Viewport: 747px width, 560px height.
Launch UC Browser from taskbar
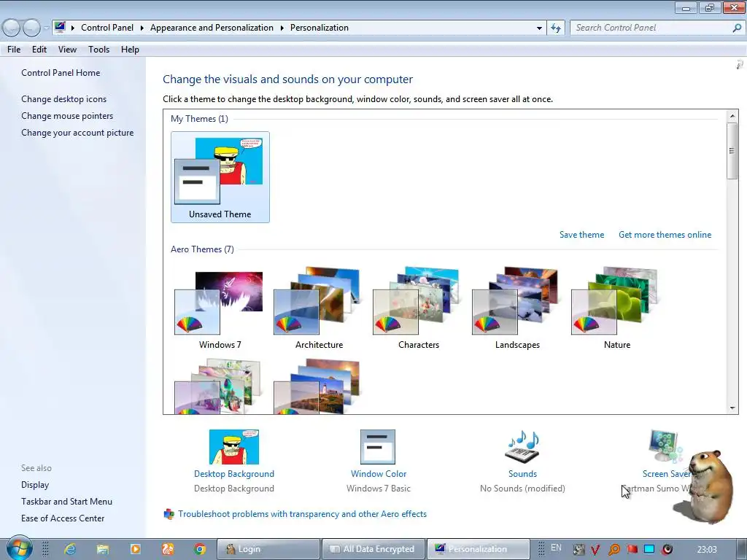tap(168, 549)
